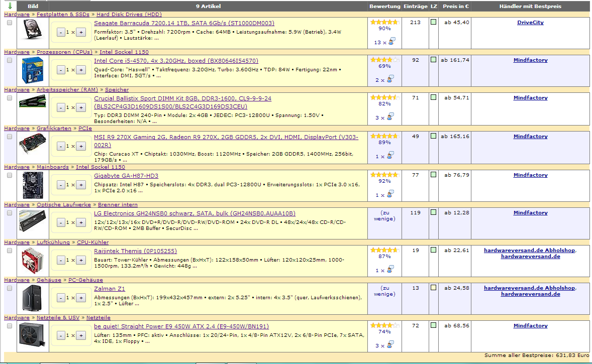The image size is (592, 364).
Task: Click star rating of be quiet! power supply
Action: click(x=384, y=325)
